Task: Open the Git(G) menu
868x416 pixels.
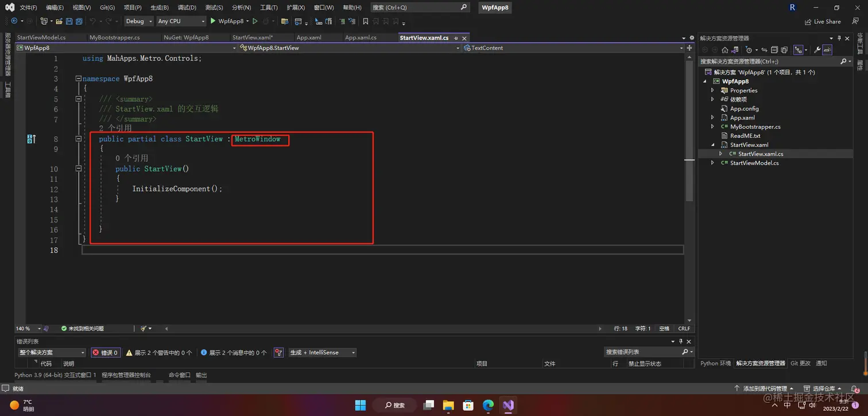Action: (107, 7)
